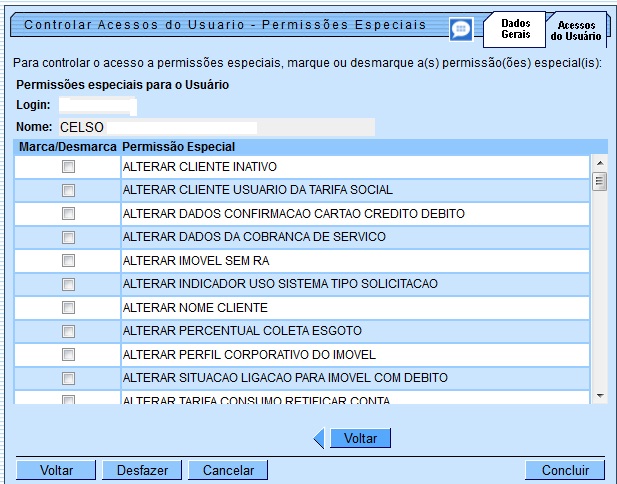Viewport: 617px width, 484px height.
Task: Mark ALTERAR PERFIL CORPORATIVO DO IMOVEL checkbox
Action: click(68, 355)
